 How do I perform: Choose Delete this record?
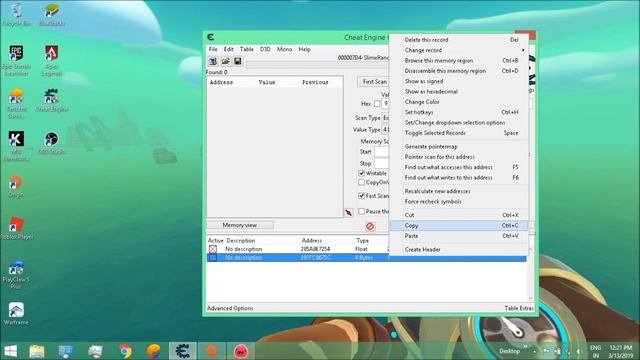pos(459,40)
